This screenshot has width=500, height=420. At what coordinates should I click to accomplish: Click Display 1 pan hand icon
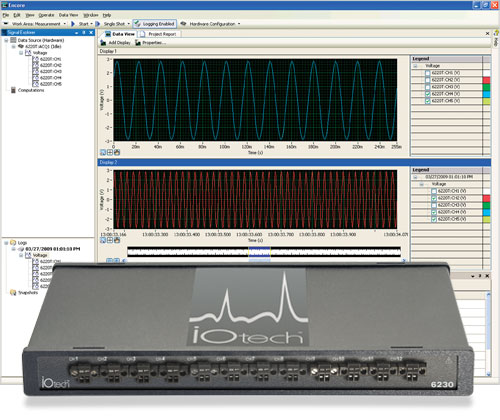click(117, 152)
